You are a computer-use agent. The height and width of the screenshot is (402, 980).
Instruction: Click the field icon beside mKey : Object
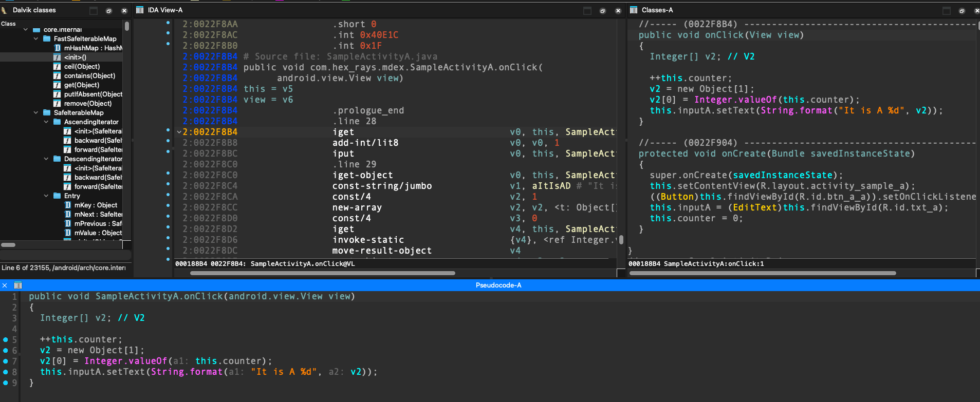coord(67,205)
